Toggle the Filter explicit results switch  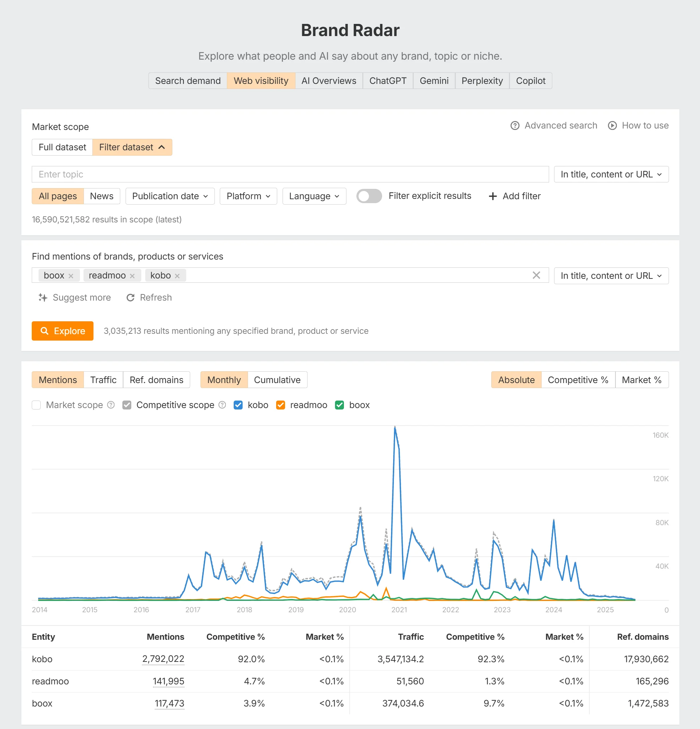point(369,196)
